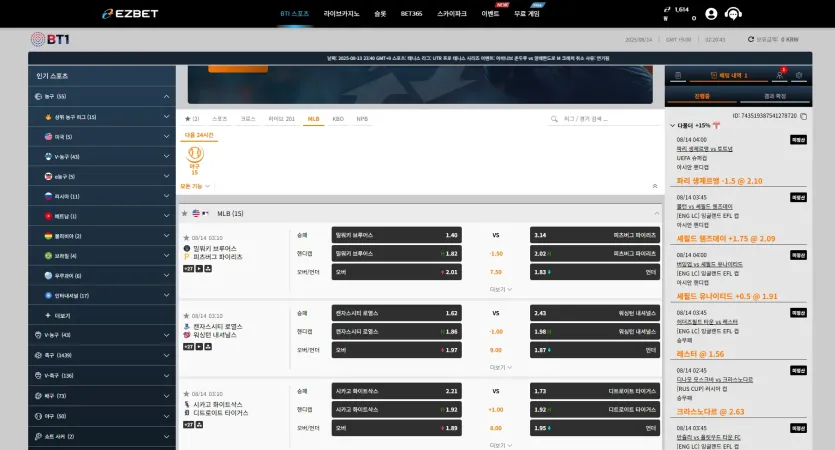Select the in-progress bets tab
The height and width of the screenshot is (450, 835).
coord(701,96)
